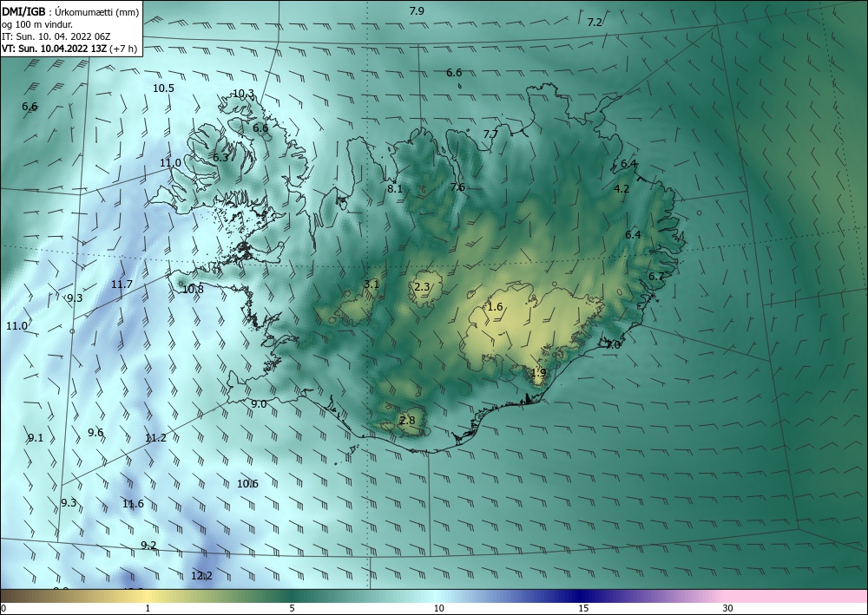Click the 8.1 value on the map
The height and width of the screenshot is (615, 868).
pos(394,189)
